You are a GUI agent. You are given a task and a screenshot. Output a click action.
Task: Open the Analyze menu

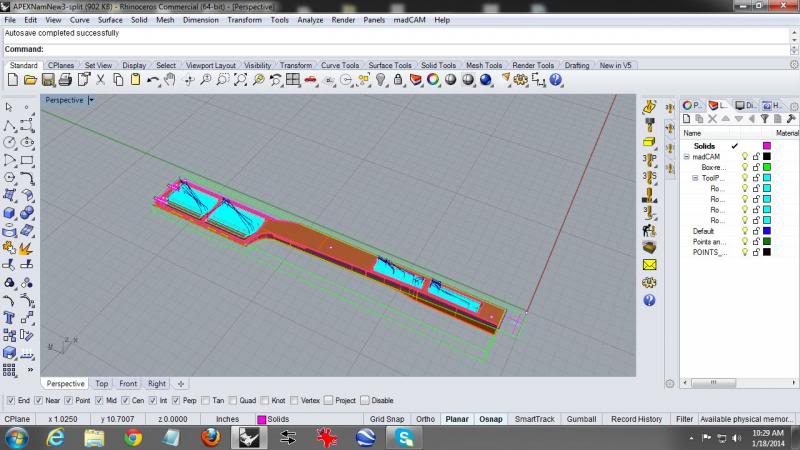point(310,20)
